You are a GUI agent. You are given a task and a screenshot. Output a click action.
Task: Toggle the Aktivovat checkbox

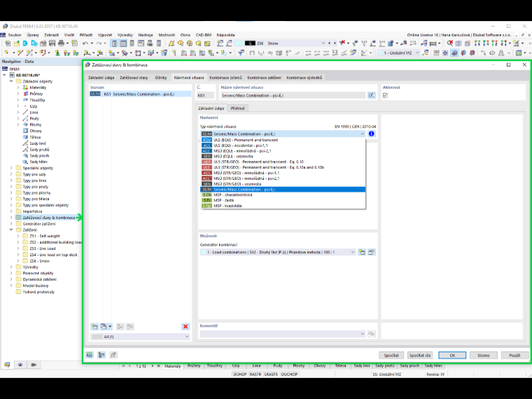pos(385,95)
